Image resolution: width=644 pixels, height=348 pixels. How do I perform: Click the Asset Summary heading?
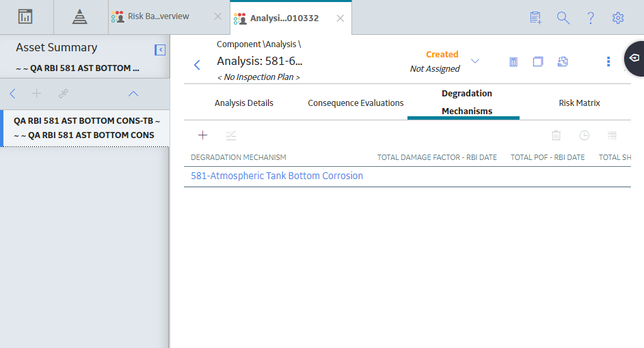pyautogui.click(x=57, y=48)
